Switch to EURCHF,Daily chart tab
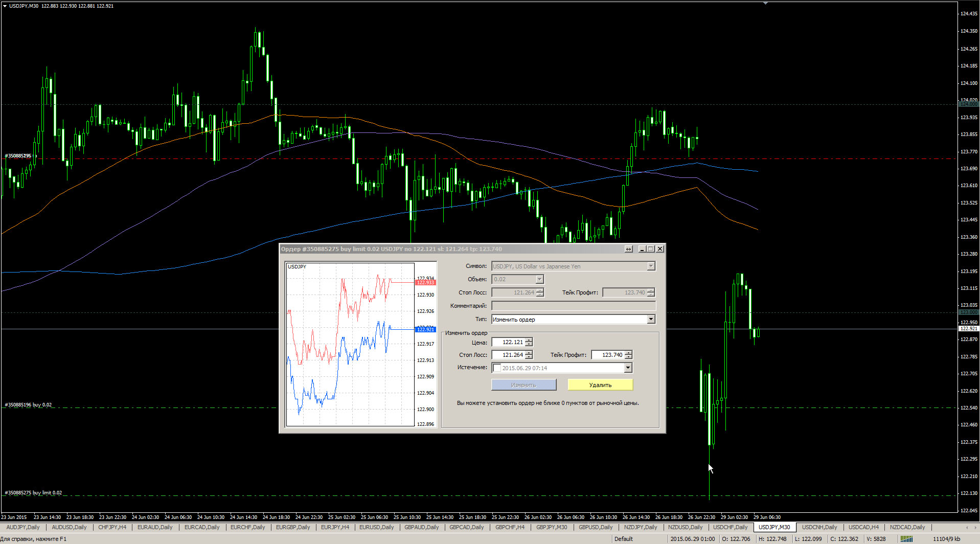Image resolution: width=980 pixels, height=544 pixels. (247, 527)
